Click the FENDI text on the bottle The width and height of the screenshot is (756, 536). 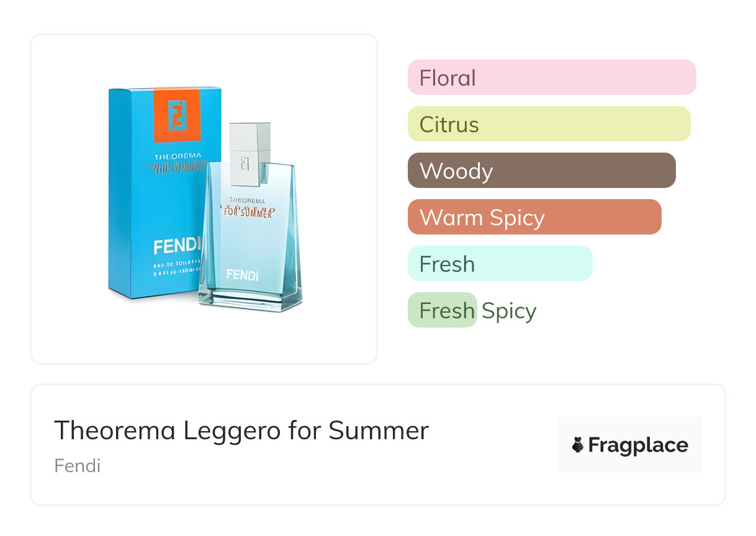point(242,275)
